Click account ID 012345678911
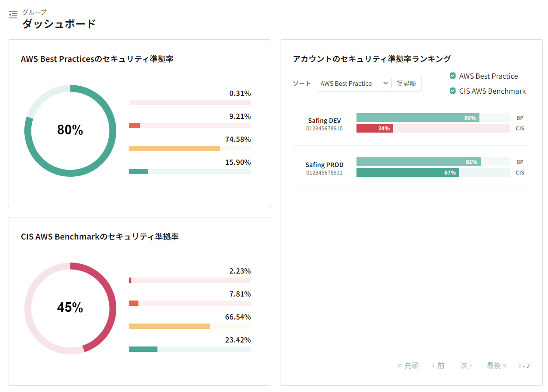 pyautogui.click(x=324, y=173)
